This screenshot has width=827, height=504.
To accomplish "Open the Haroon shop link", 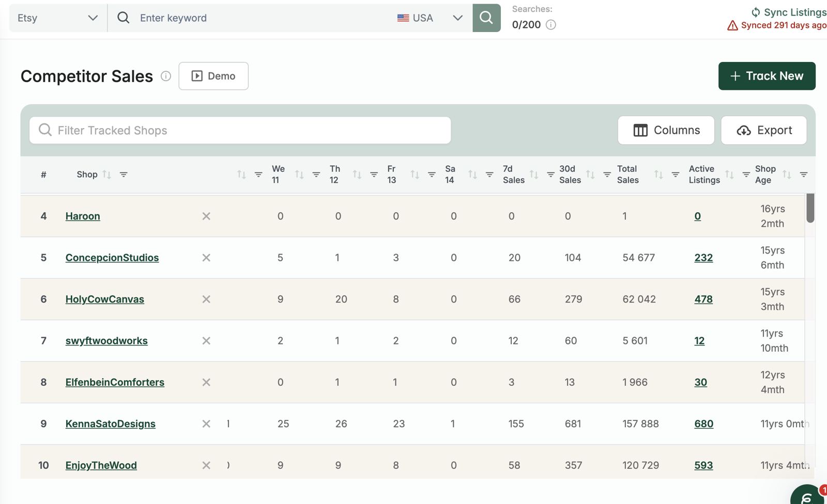I will (x=83, y=216).
